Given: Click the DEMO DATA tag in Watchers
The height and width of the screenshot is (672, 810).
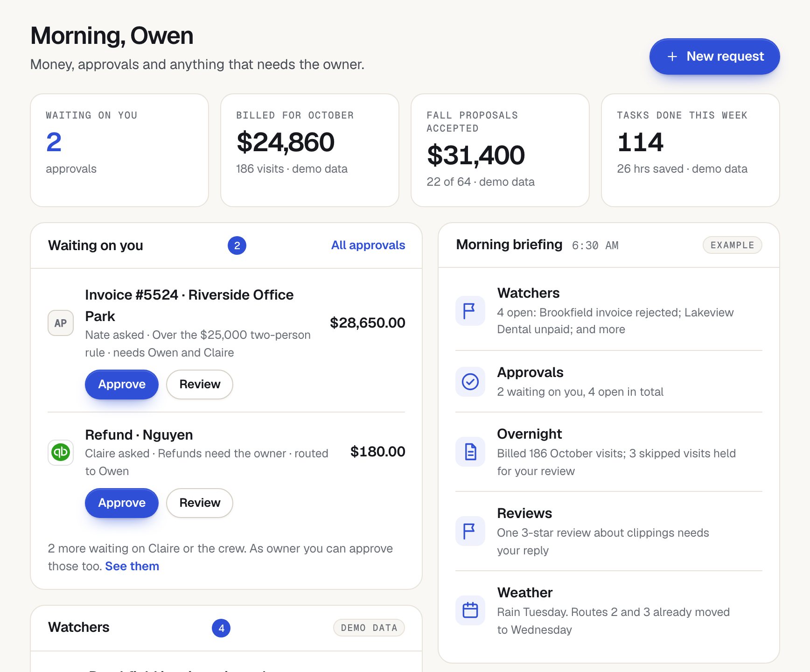Looking at the screenshot, I should [369, 628].
